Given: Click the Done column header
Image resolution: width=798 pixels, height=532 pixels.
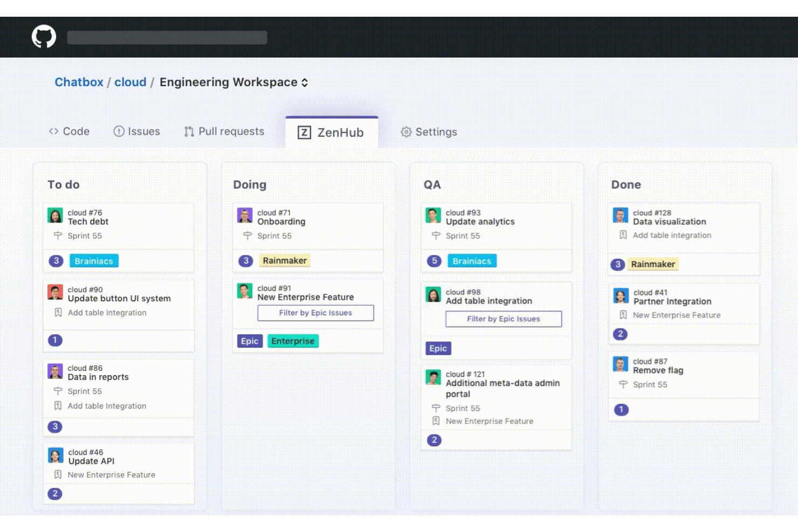Looking at the screenshot, I should click(x=626, y=184).
